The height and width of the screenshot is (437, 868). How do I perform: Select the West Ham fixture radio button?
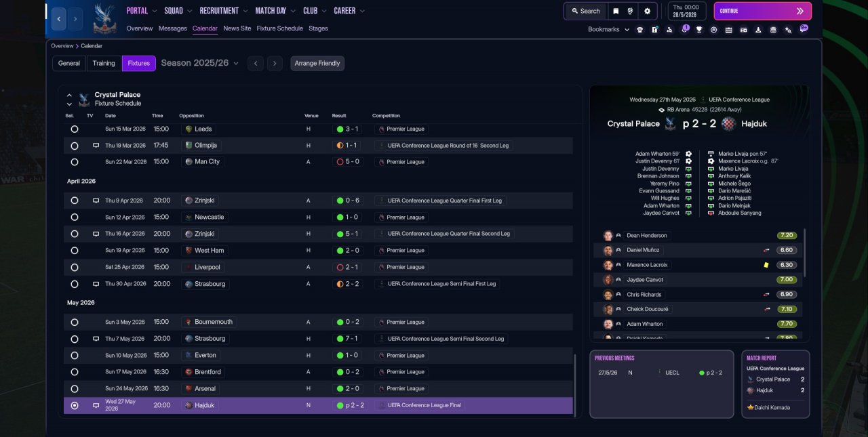[75, 251]
